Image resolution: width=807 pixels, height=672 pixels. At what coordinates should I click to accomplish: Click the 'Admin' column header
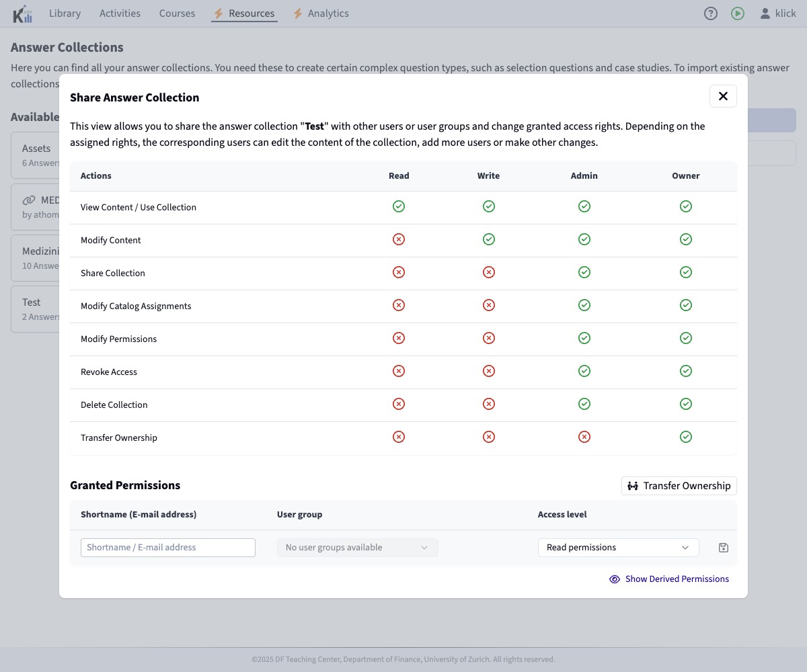584,176
